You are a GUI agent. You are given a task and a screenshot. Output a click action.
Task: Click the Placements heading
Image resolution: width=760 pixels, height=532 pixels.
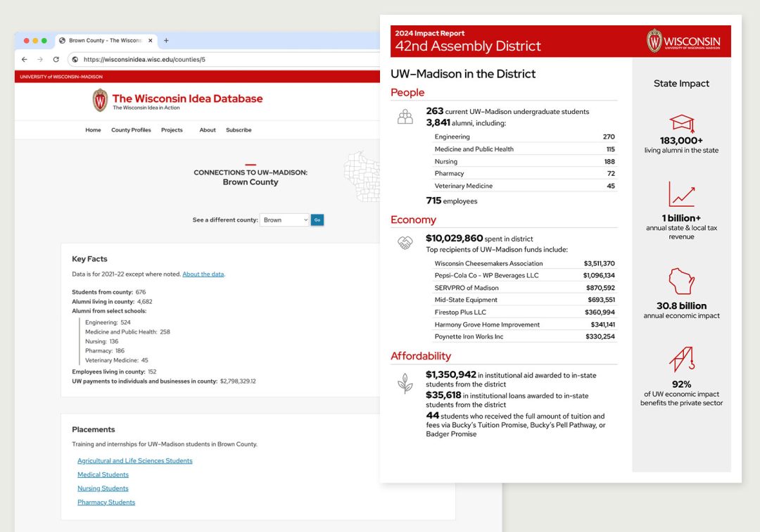94,429
